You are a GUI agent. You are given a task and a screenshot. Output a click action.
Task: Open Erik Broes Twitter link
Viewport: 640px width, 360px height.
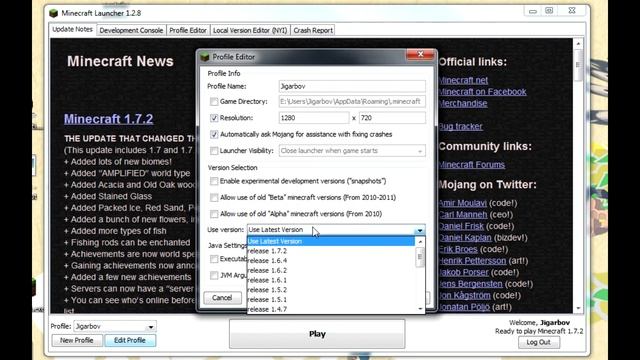(458, 249)
